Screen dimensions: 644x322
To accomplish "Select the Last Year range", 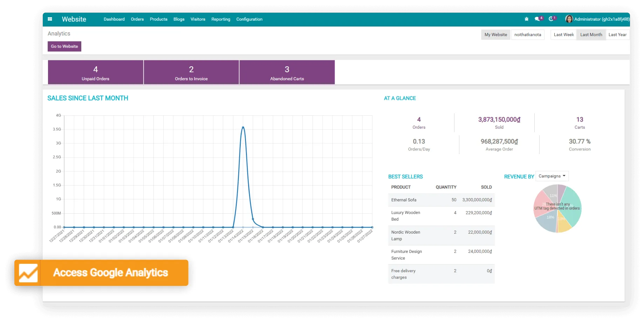I will pos(617,35).
